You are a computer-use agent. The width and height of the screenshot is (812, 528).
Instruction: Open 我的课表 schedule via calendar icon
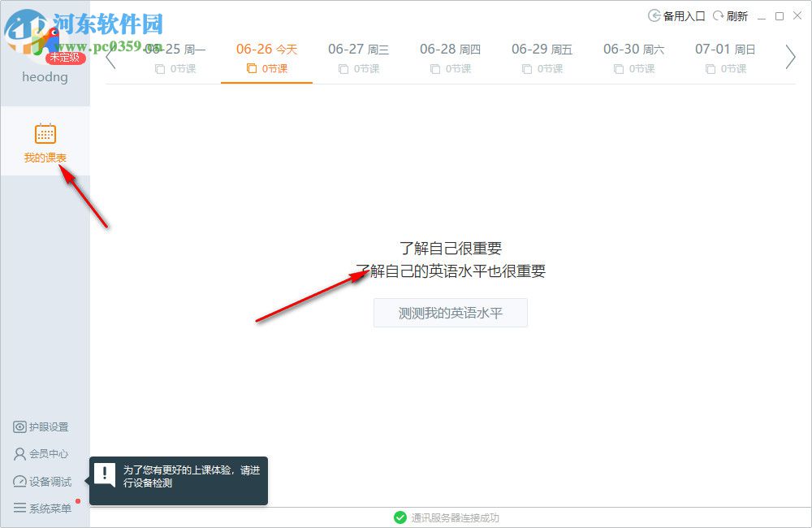click(x=45, y=133)
